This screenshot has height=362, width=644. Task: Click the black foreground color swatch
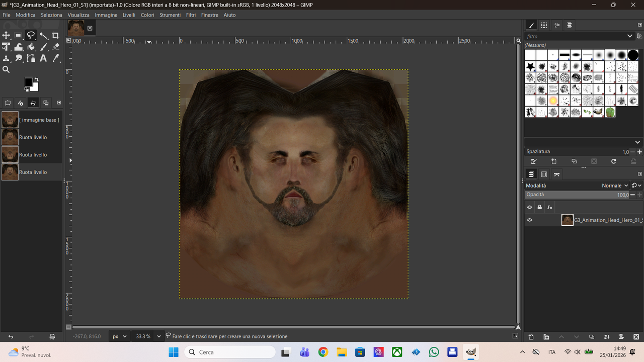(x=29, y=82)
